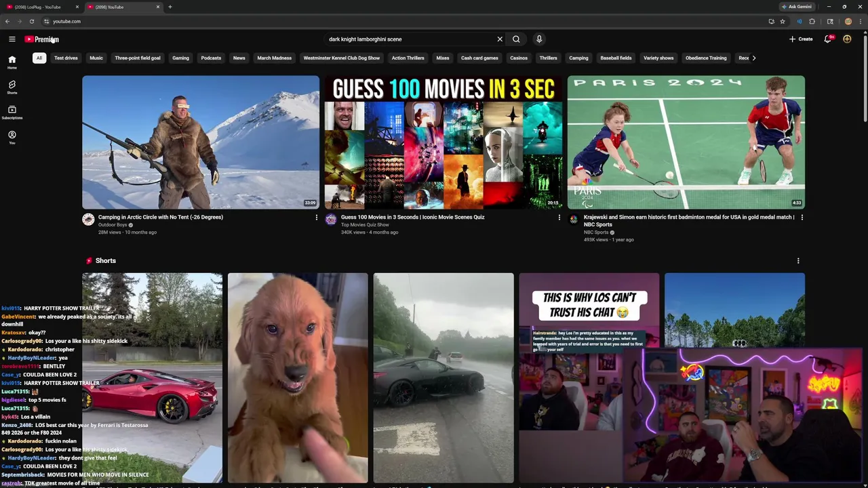Select the Baseball fields chip
The image size is (868, 488).
click(616, 58)
